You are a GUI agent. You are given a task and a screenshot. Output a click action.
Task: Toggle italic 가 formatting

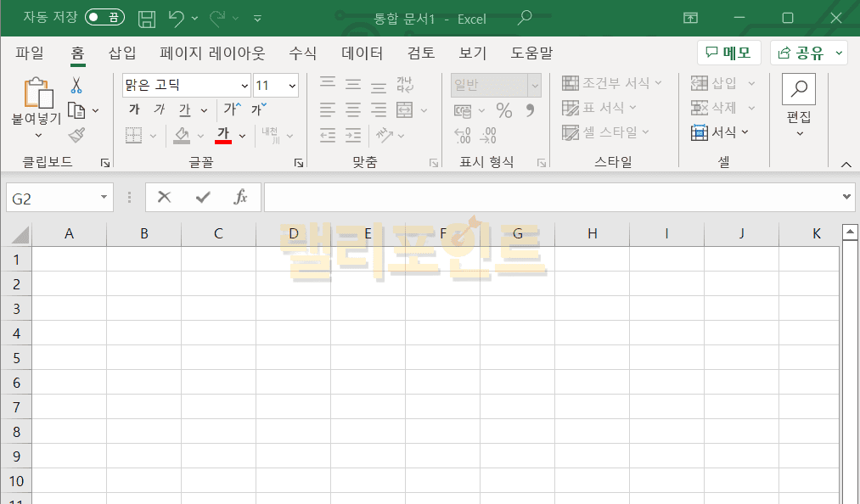159,110
